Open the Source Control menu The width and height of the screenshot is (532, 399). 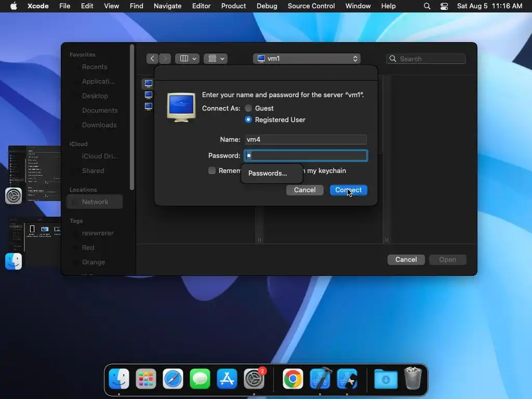pyautogui.click(x=311, y=6)
